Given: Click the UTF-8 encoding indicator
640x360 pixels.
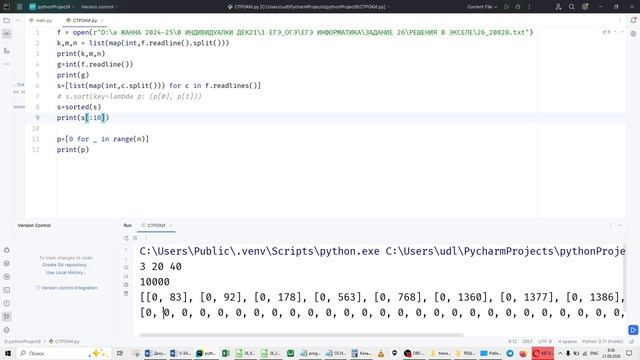Looking at the screenshot, I should [545, 341].
